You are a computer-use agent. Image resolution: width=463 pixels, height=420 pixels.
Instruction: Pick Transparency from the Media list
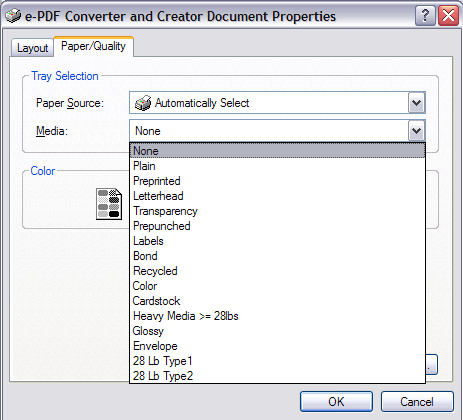point(277,211)
